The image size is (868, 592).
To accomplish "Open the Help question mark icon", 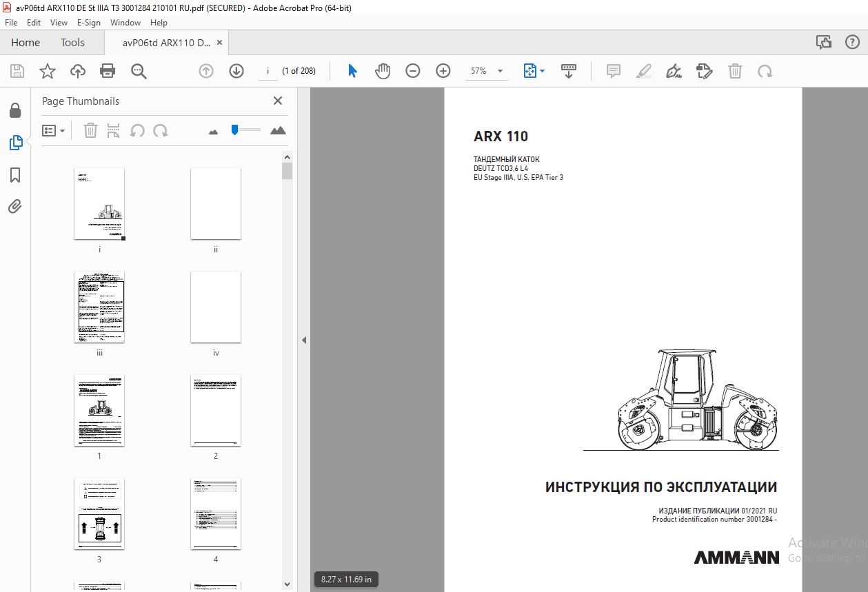I will pyautogui.click(x=852, y=42).
